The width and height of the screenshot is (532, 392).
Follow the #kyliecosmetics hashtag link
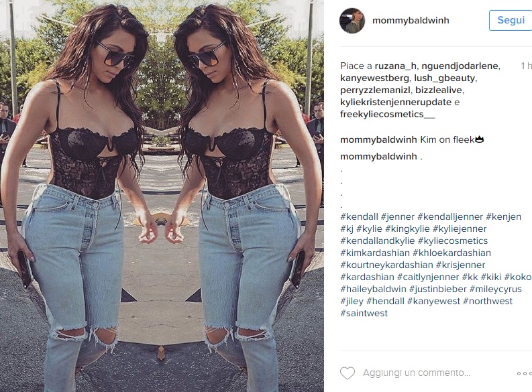[453, 241]
